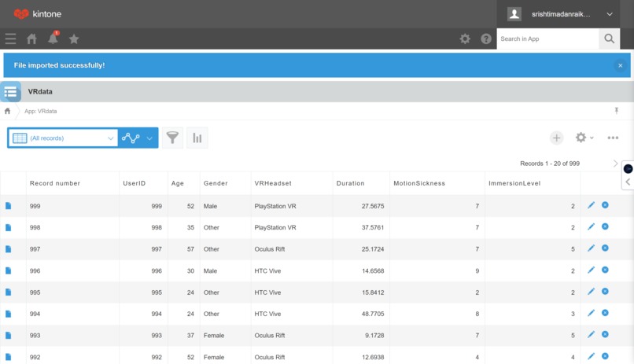
Task: Open record 999 details icon
Action: coord(8,206)
